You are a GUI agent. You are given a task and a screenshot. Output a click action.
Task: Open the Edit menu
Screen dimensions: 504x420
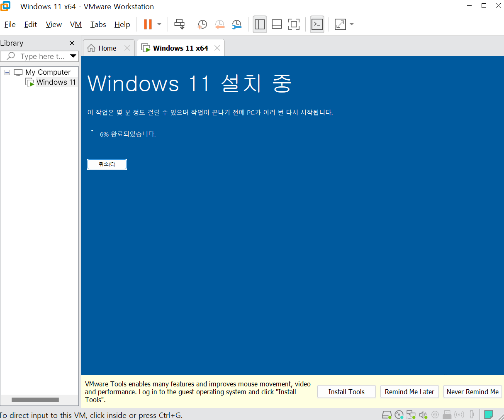(31, 24)
